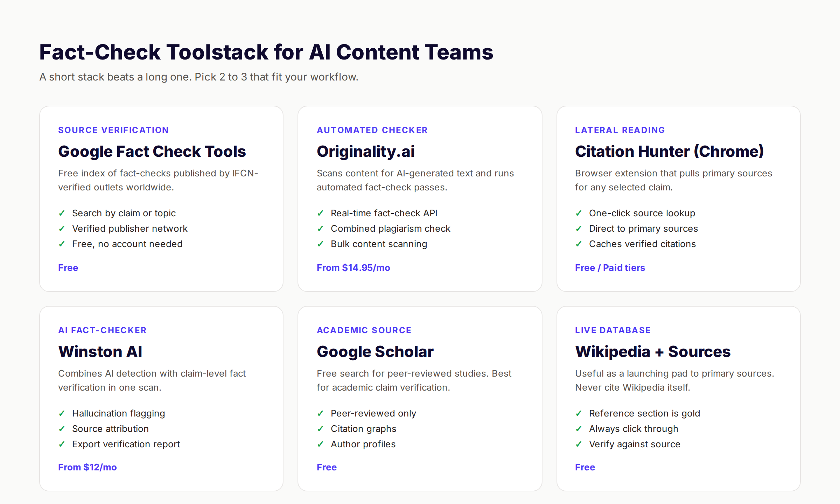
Task: Click the checkmark beside 'Author profiles'
Action: coord(320,444)
